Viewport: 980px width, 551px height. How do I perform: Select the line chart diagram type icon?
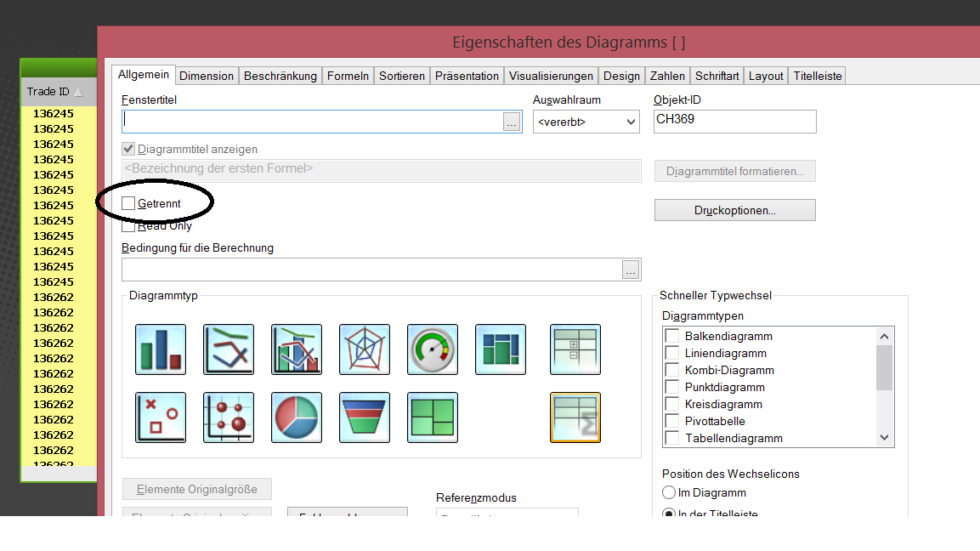coord(229,349)
